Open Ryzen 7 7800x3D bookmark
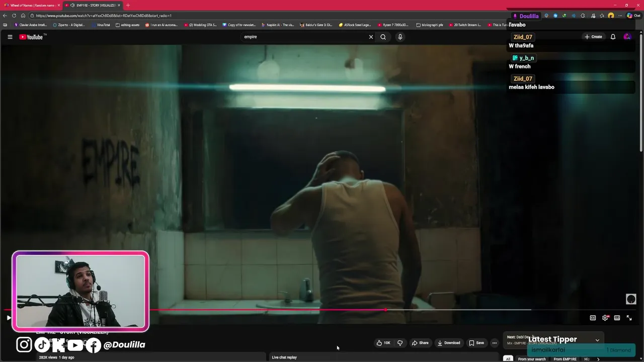This screenshot has height=362, width=644. click(x=393, y=25)
